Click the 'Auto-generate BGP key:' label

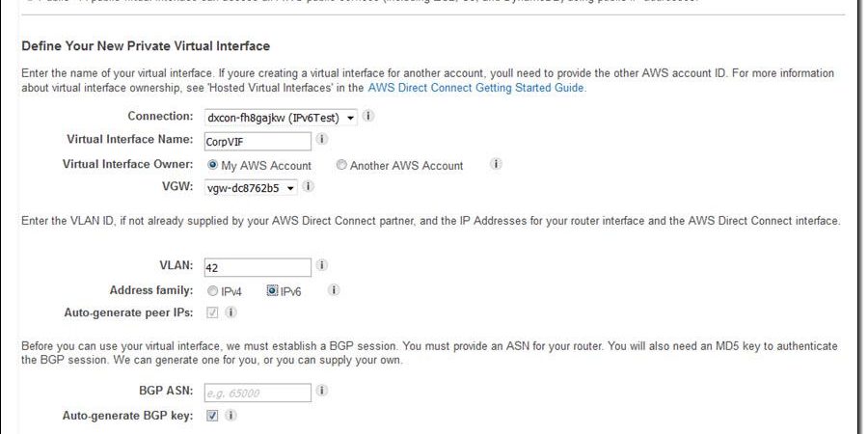click(128, 415)
